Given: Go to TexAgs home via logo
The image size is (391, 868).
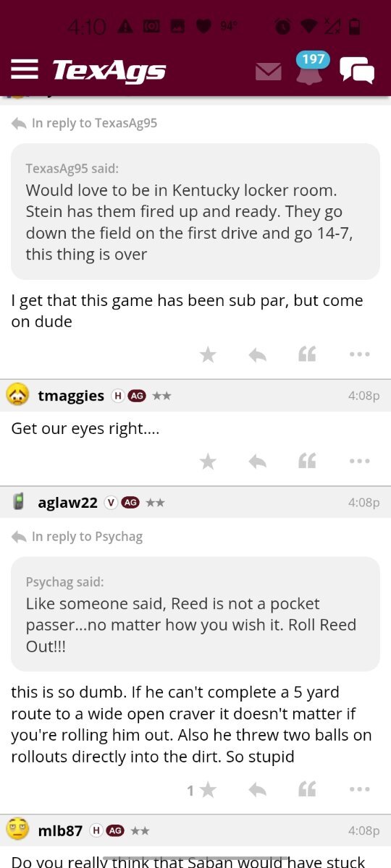Looking at the screenshot, I should (x=109, y=70).
